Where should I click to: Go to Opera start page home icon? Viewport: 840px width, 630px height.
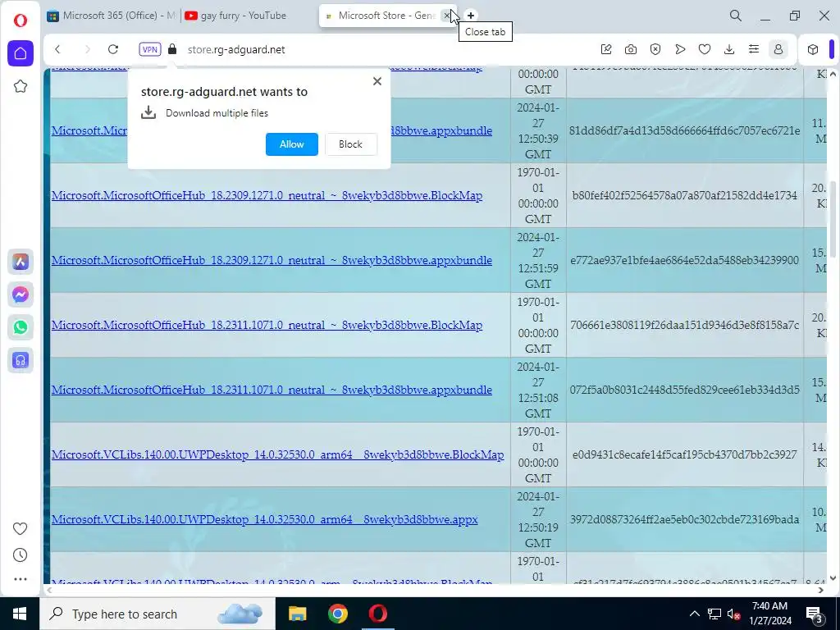tap(21, 53)
